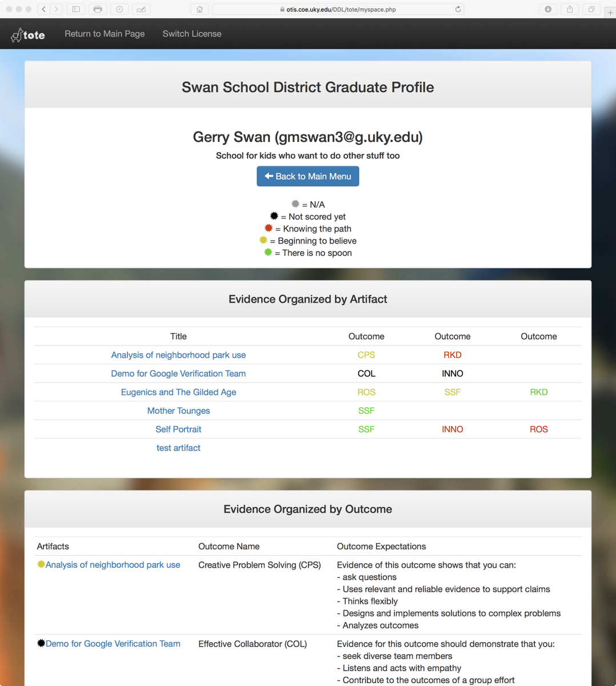Open Switch License nav item
The width and height of the screenshot is (616, 686).
click(x=192, y=34)
